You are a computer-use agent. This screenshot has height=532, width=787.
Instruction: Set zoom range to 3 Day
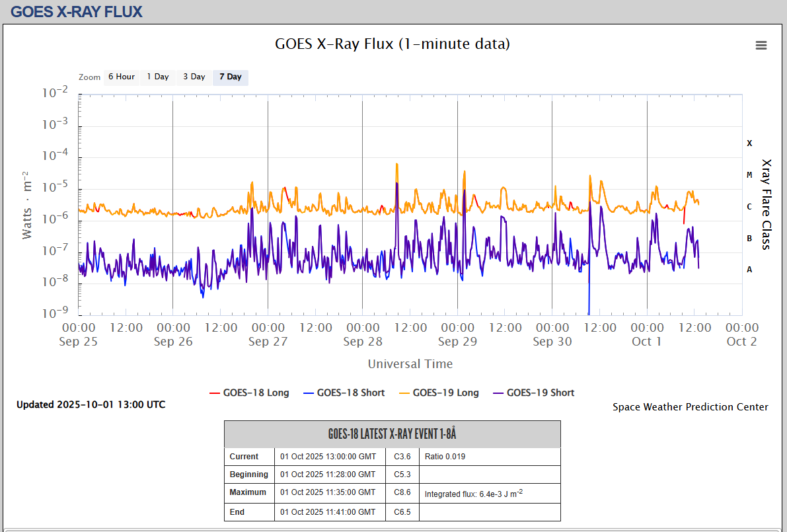pos(194,77)
